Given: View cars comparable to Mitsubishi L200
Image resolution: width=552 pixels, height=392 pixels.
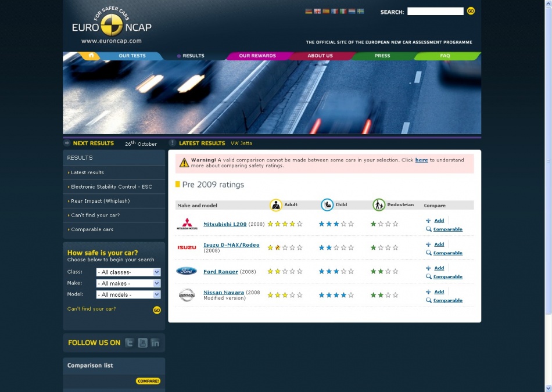Looking at the screenshot, I should 448,229.
